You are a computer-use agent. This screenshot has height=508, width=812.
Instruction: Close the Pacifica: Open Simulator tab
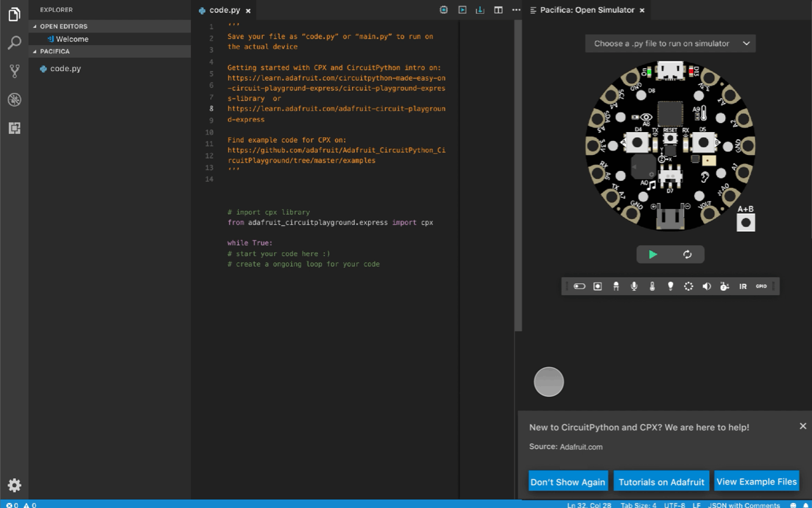tap(642, 11)
